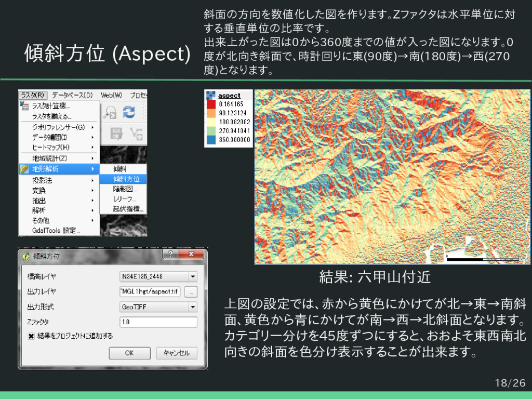Choose レリーフ from terrain submenu
This screenshot has width=532, height=399.
pos(123,199)
